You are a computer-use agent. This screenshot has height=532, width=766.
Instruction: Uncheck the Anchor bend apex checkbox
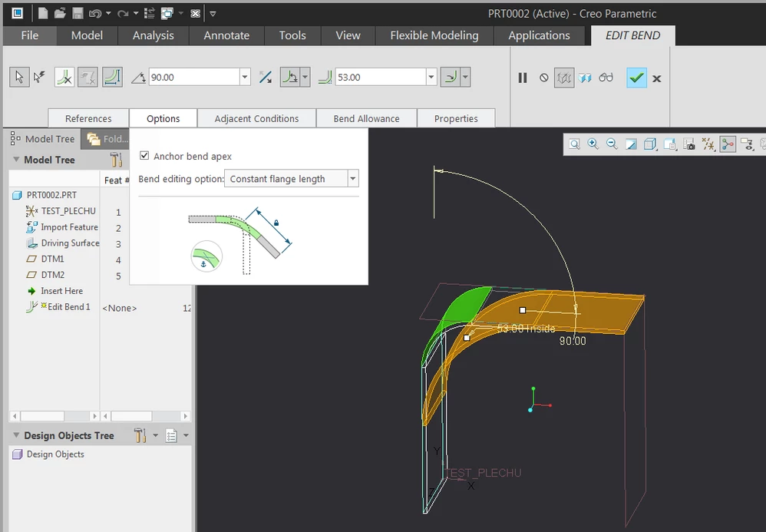(x=144, y=156)
